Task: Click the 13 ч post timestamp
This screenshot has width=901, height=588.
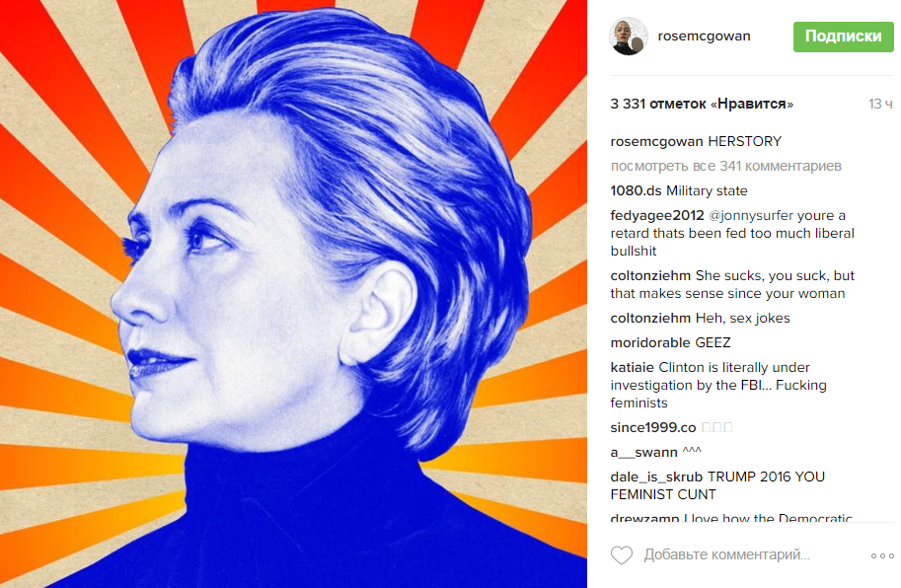Action: click(880, 104)
